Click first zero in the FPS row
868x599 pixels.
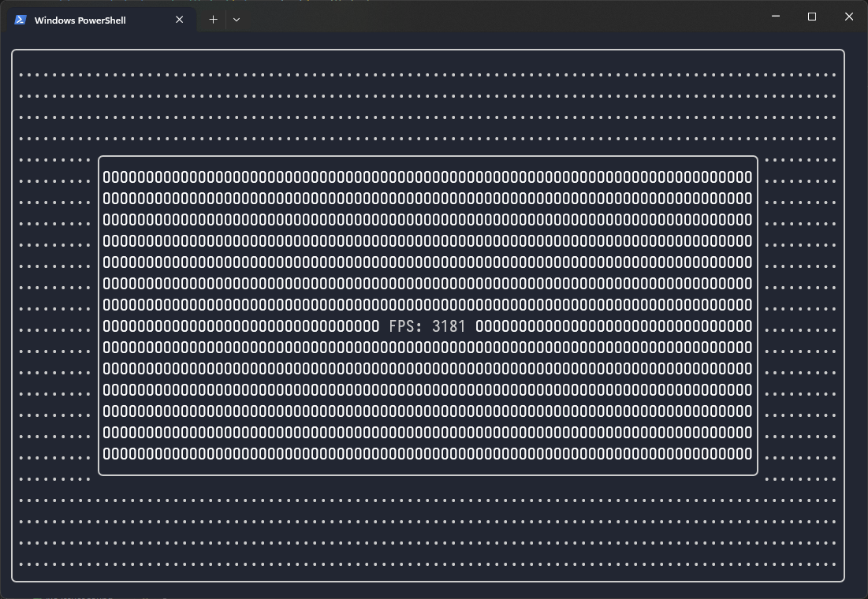[107, 326]
